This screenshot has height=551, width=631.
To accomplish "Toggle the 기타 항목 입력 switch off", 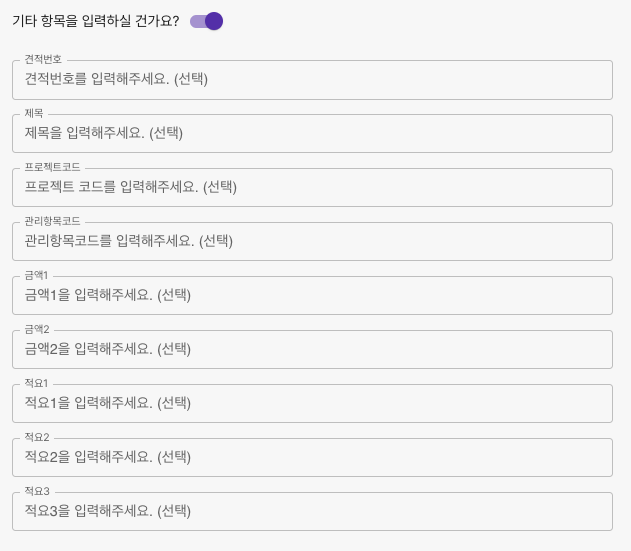I will [206, 21].
